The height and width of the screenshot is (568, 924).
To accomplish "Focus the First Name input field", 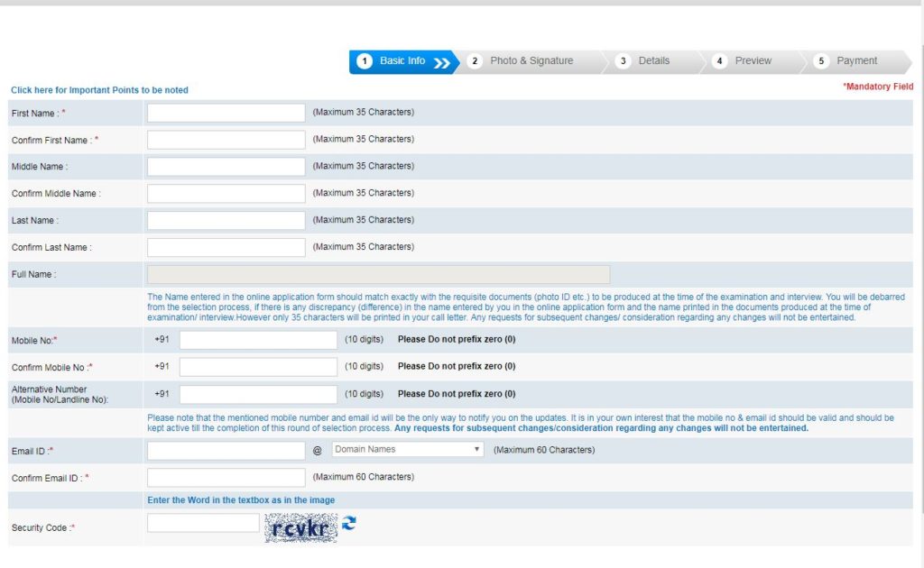I will [x=226, y=113].
